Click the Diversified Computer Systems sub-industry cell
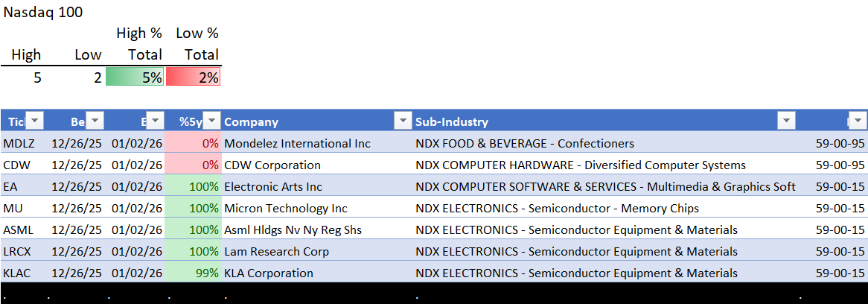 coord(605,165)
